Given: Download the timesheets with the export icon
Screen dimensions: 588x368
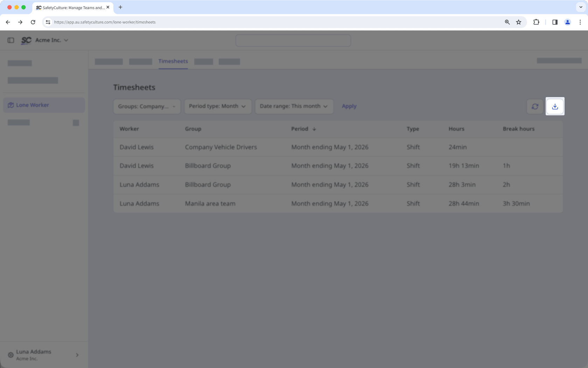Looking at the screenshot, I should tap(555, 106).
